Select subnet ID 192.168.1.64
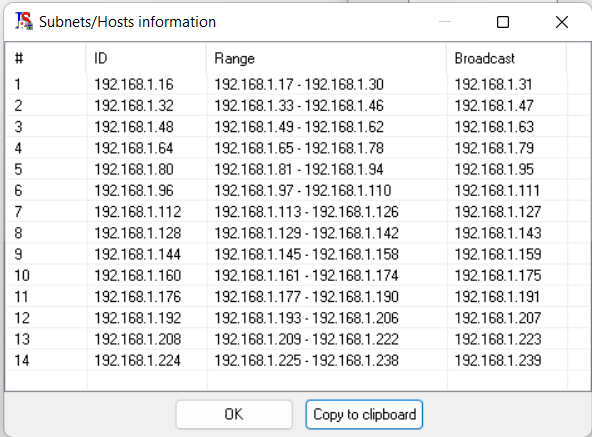This screenshot has width=592, height=437. coord(134,148)
